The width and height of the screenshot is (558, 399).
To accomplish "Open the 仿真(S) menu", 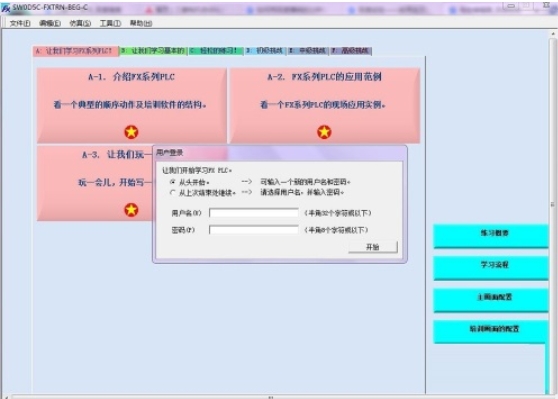I will (x=80, y=23).
